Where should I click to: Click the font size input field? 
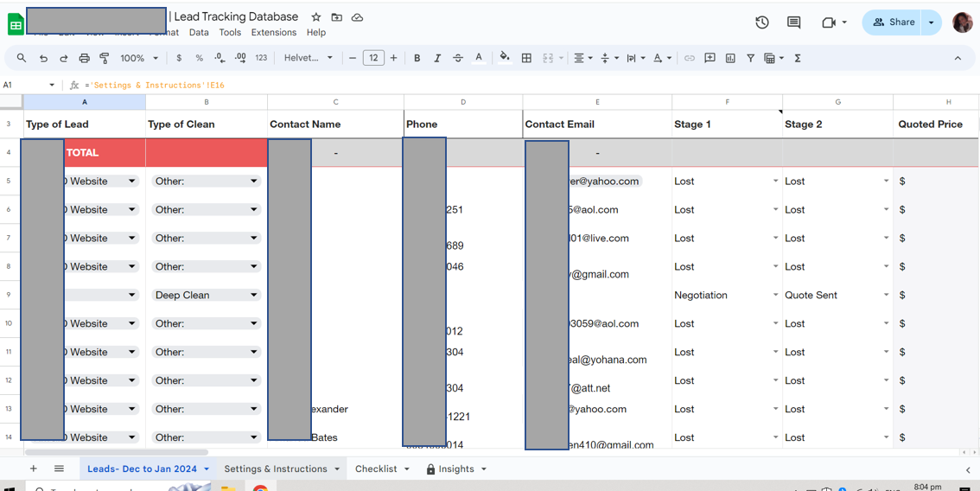(373, 58)
